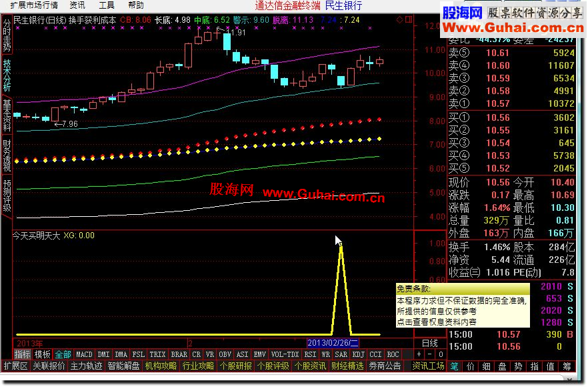Switch to 分时走势 side tab
This screenshot has width=588, height=387.
click(x=7, y=35)
